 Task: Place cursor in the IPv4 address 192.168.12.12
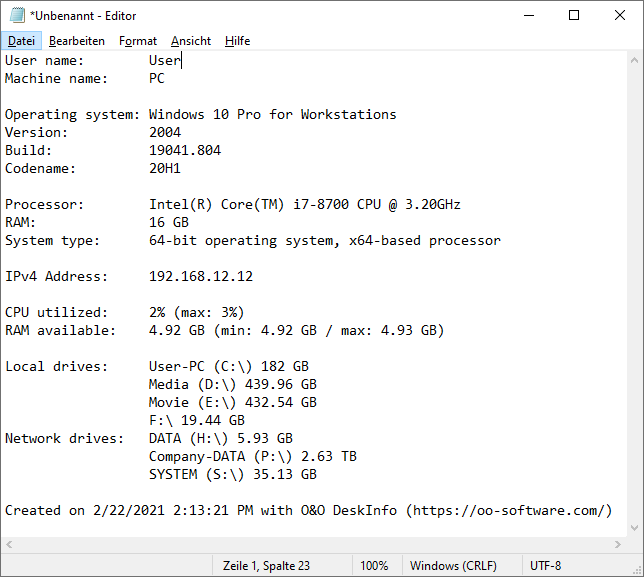tap(201, 276)
